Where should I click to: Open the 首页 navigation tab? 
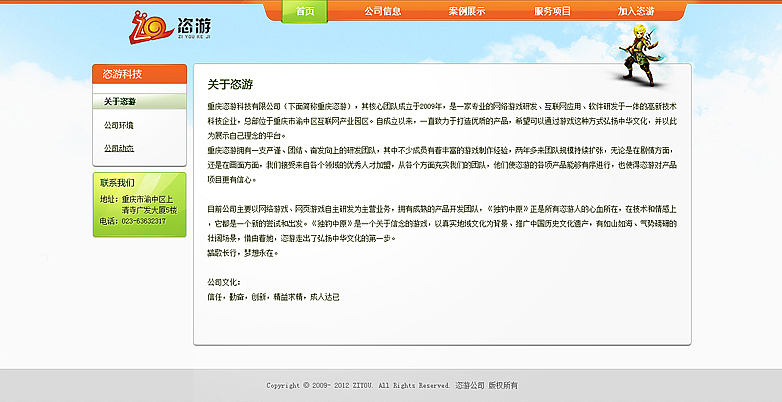(305, 11)
